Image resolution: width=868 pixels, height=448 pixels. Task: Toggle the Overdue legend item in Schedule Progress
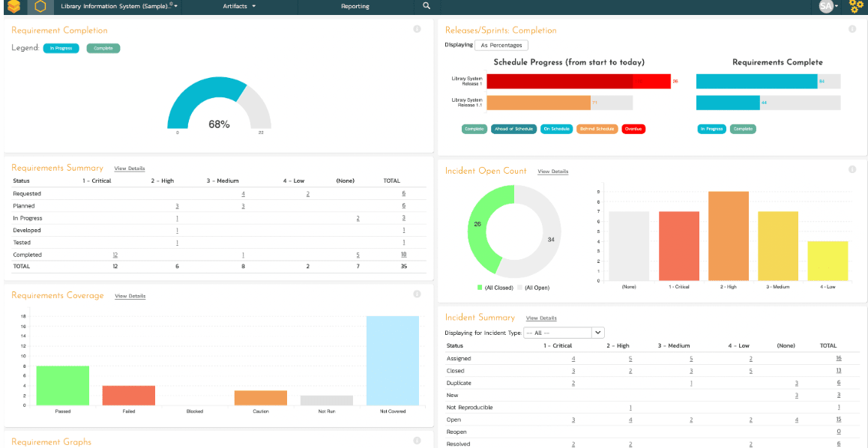(x=633, y=129)
